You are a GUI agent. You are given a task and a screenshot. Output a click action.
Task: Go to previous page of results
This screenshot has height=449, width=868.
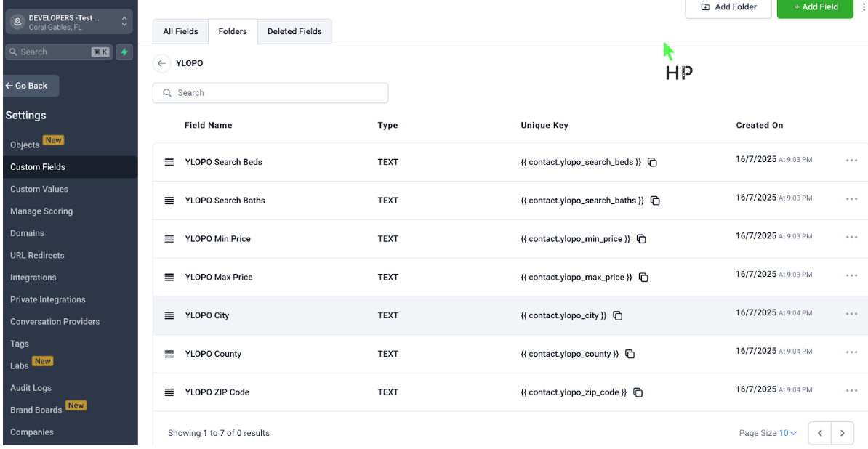click(x=819, y=433)
